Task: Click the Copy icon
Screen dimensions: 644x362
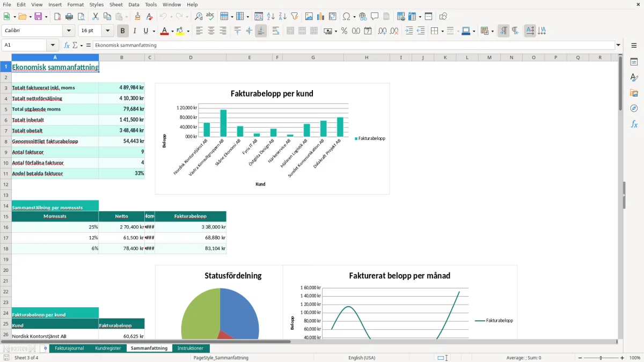Action: (x=107, y=17)
